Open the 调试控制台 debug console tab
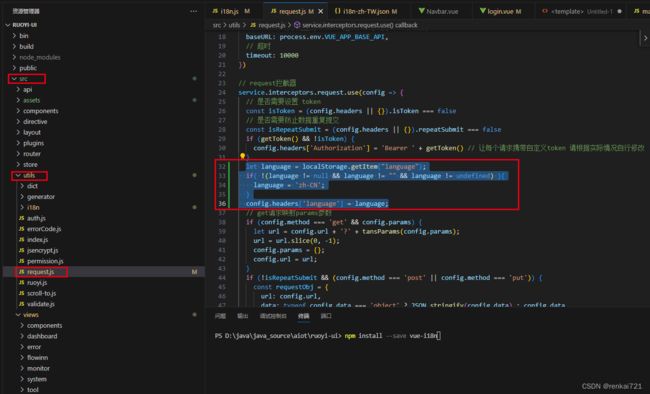Viewport: 650px width, 394px height. point(273,316)
